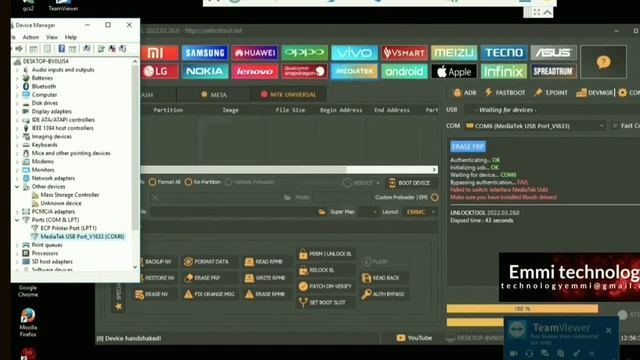
Task: Open the Qualcomm Snapdragon tile
Action: (304, 71)
